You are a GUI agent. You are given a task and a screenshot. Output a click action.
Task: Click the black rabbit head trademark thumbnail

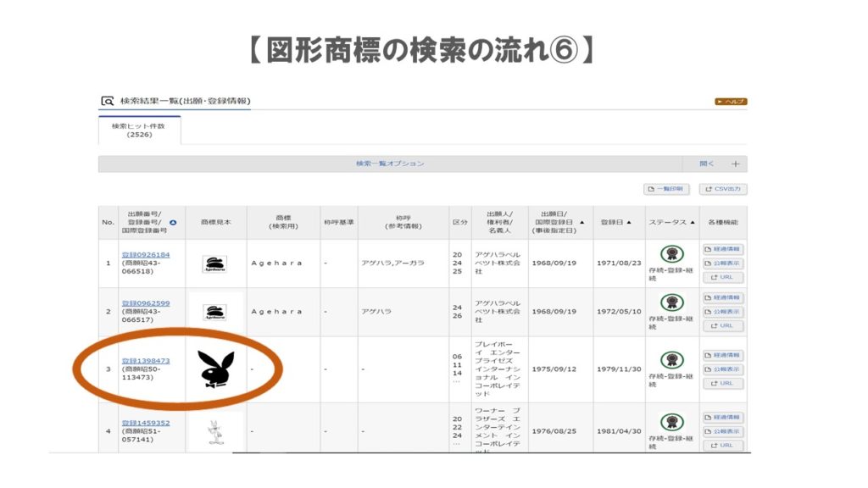click(x=215, y=369)
